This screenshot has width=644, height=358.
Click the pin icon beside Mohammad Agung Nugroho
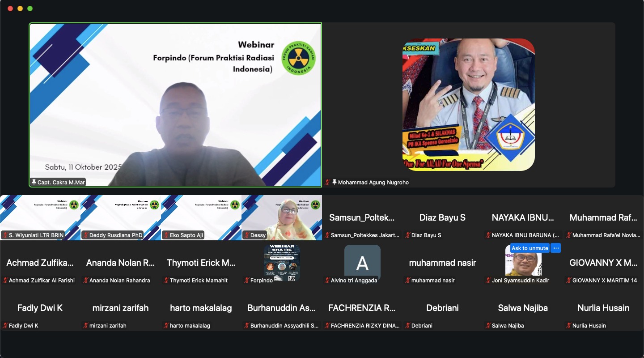(334, 182)
